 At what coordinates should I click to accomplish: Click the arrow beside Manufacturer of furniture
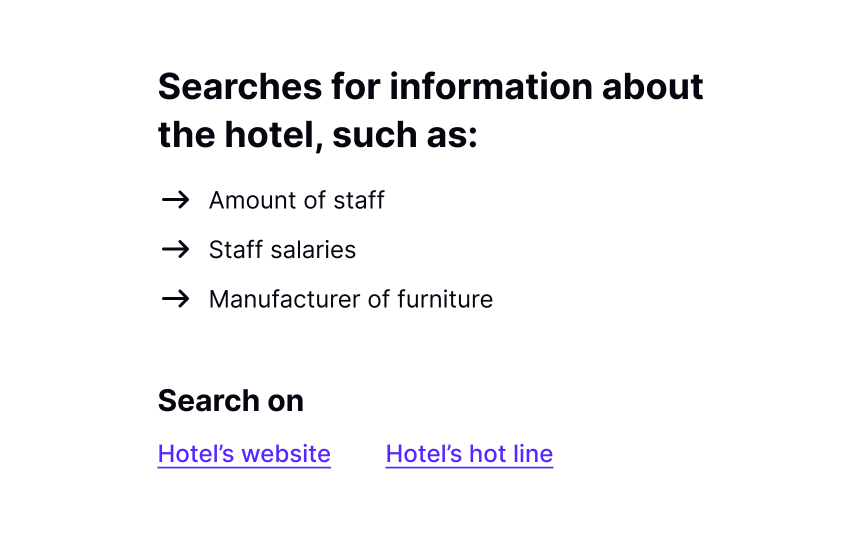pyautogui.click(x=175, y=299)
